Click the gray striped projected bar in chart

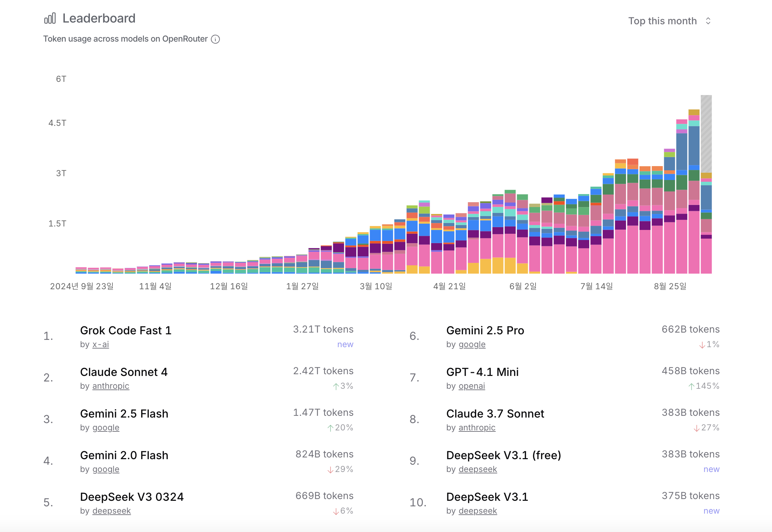point(706,134)
